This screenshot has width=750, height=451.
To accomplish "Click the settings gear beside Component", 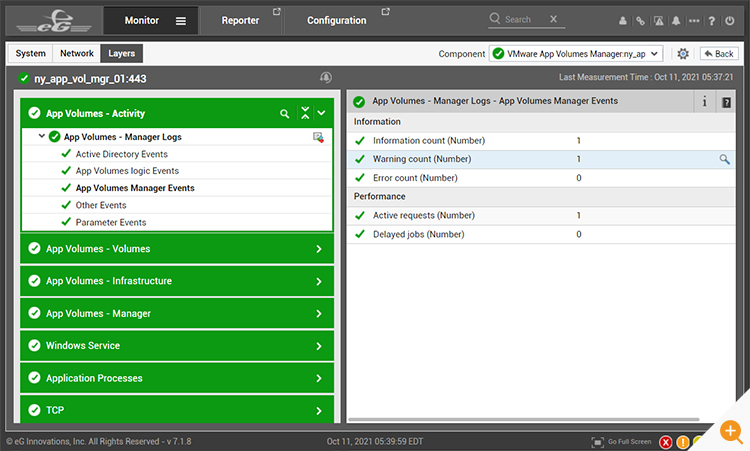I will [683, 54].
